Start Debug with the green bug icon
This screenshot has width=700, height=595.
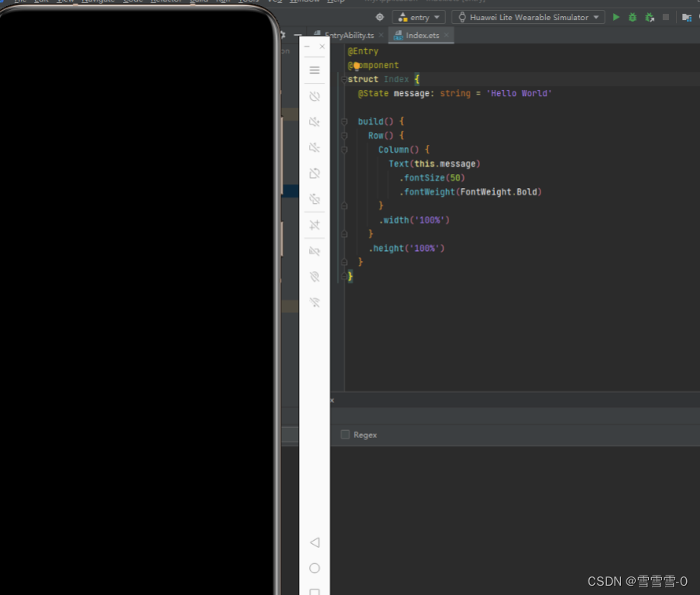point(632,17)
